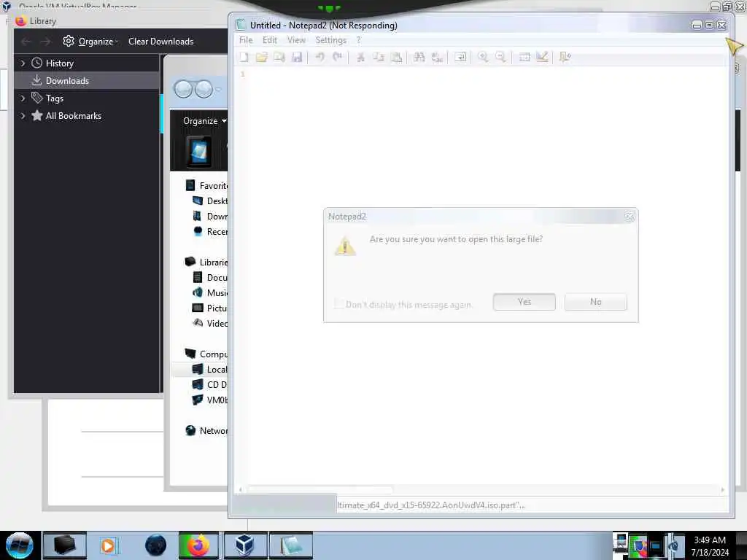Click the Exit icon at toolbar end
This screenshot has width=747, height=560.
pos(565,57)
